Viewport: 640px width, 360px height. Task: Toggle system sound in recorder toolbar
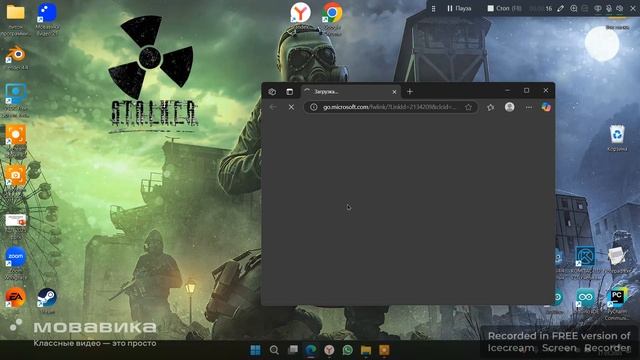click(x=620, y=8)
